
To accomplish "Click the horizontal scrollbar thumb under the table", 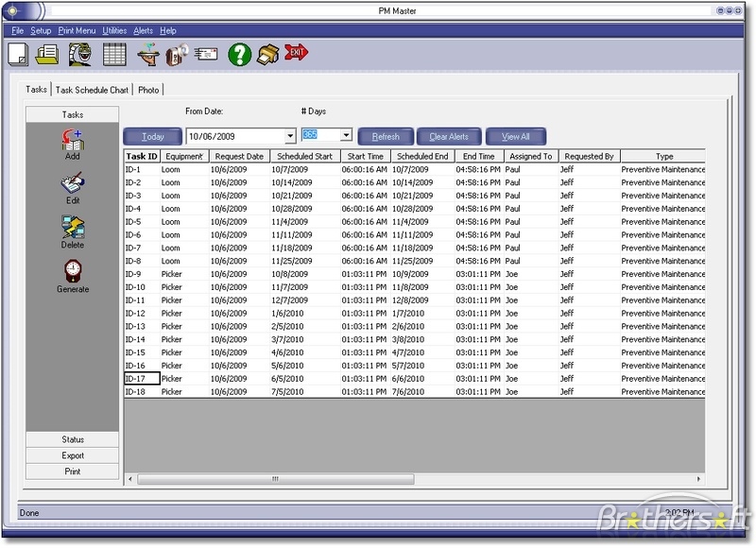I will tap(276, 479).
